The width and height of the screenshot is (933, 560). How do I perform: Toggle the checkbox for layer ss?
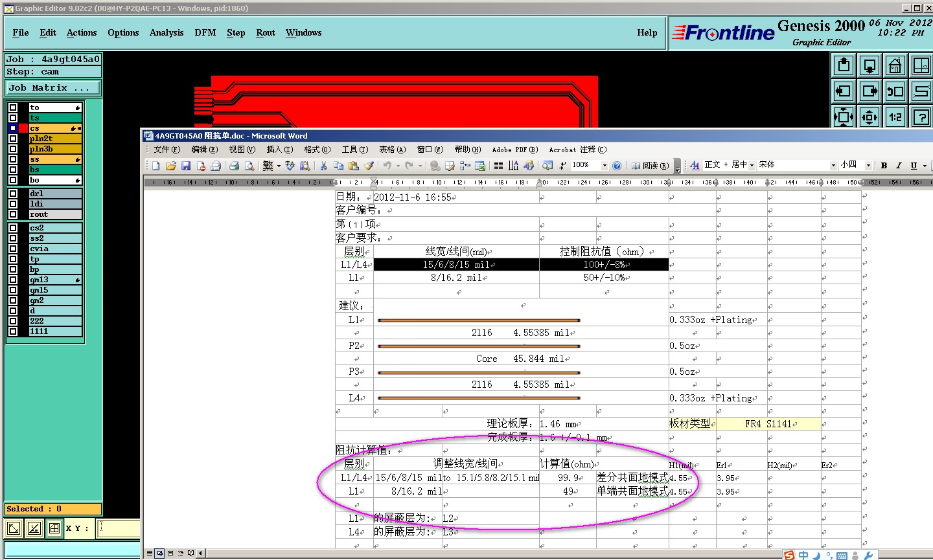[x=13, y=159]
